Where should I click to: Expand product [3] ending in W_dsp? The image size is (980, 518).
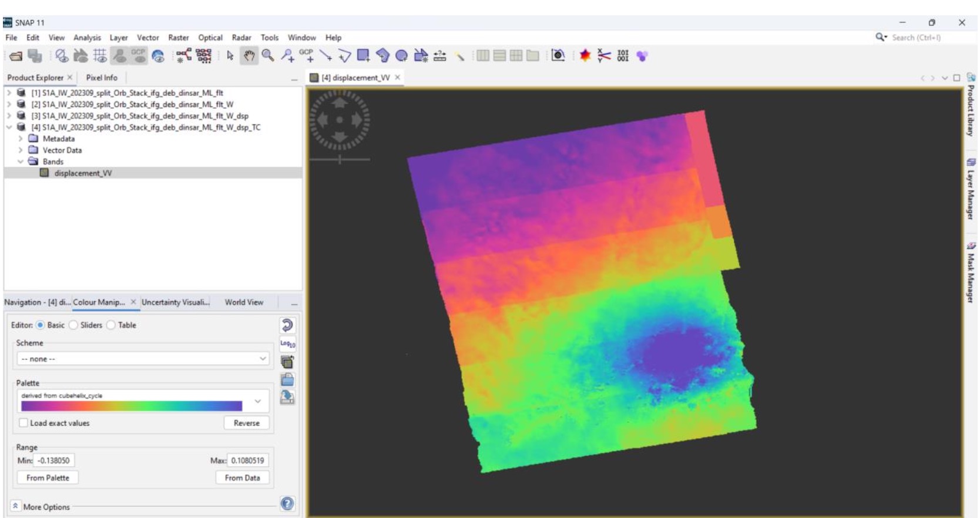click(9, 116)
